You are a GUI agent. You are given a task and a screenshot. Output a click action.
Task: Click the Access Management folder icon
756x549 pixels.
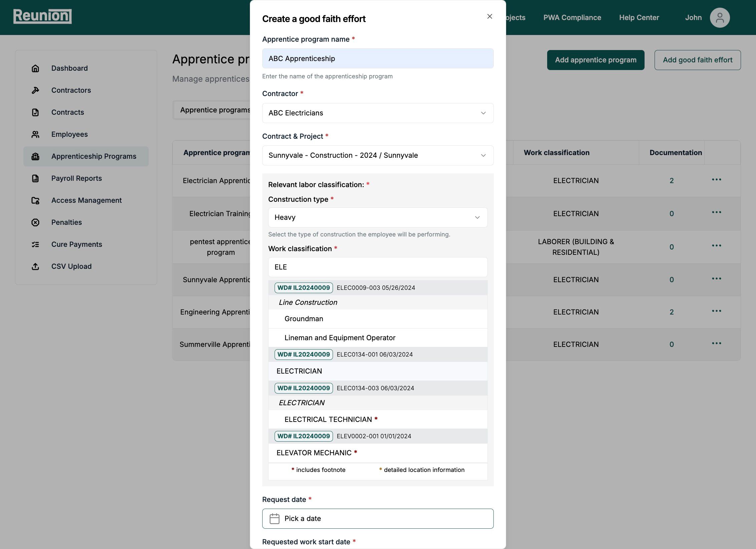tap(35, 200)
